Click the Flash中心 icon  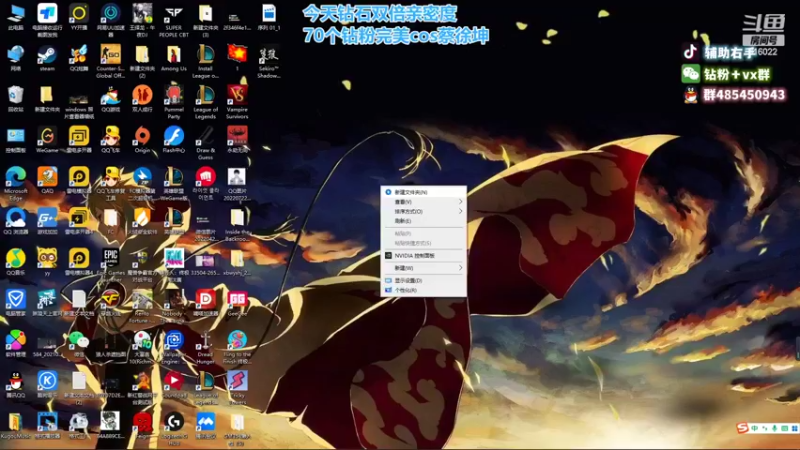[x=173, y=140]
